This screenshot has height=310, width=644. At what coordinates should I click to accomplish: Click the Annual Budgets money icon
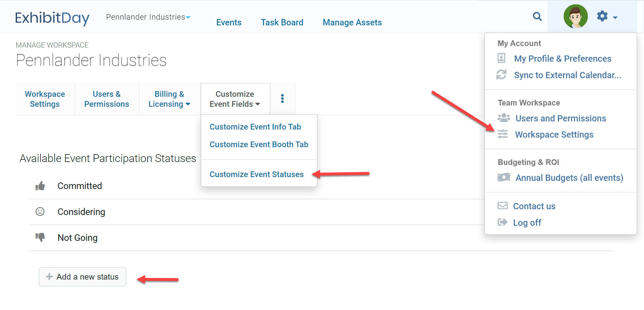(x=504, y=177)
